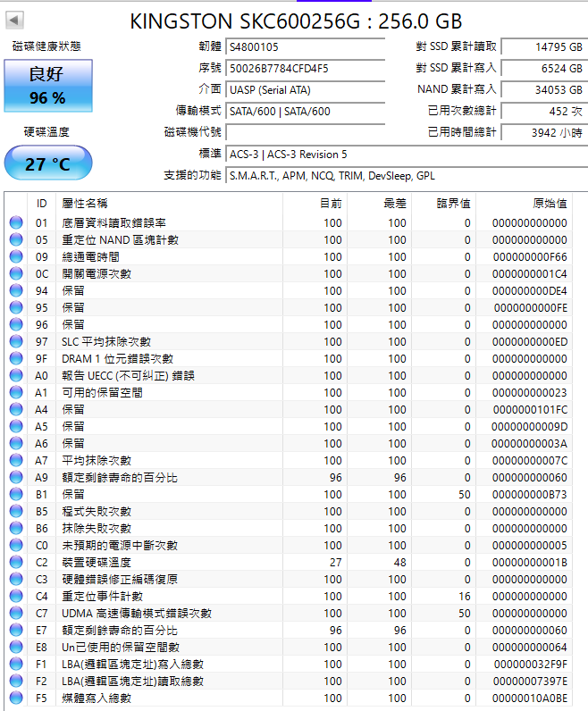
Task: Click the status orb for attribute A6
Action: (16, 443)
